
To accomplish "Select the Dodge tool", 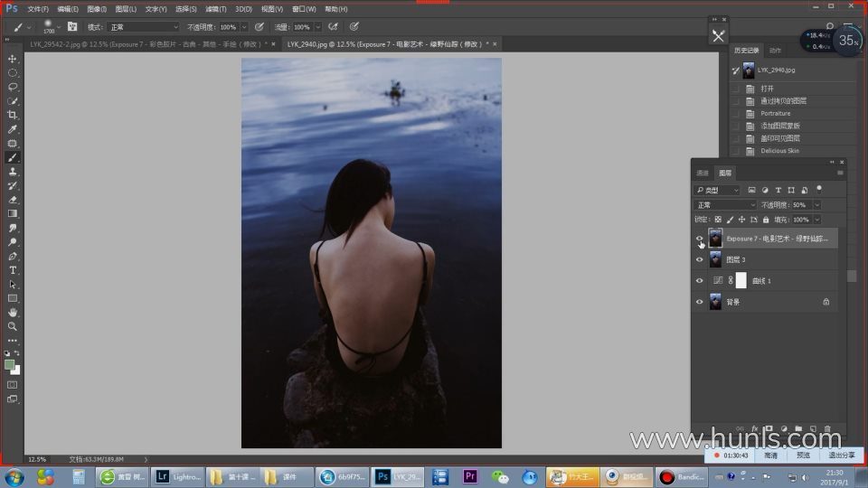I will [x=12, y=242].
